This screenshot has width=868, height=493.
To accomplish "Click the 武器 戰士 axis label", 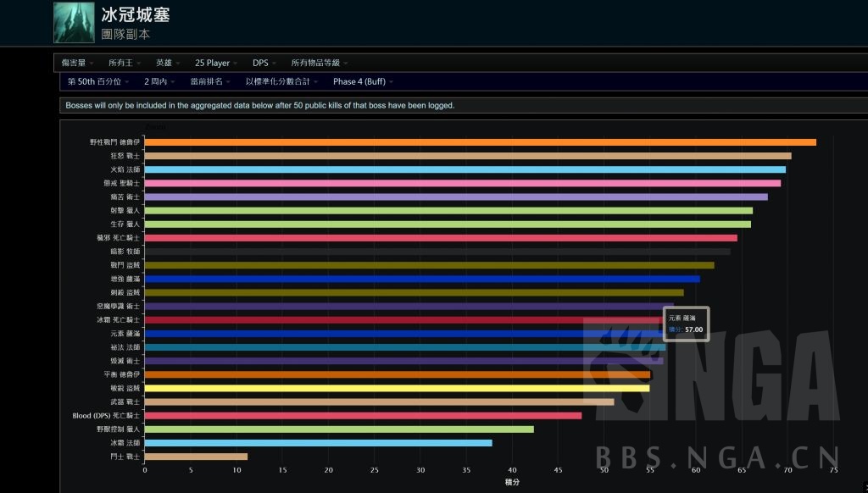I will (125, 402).
